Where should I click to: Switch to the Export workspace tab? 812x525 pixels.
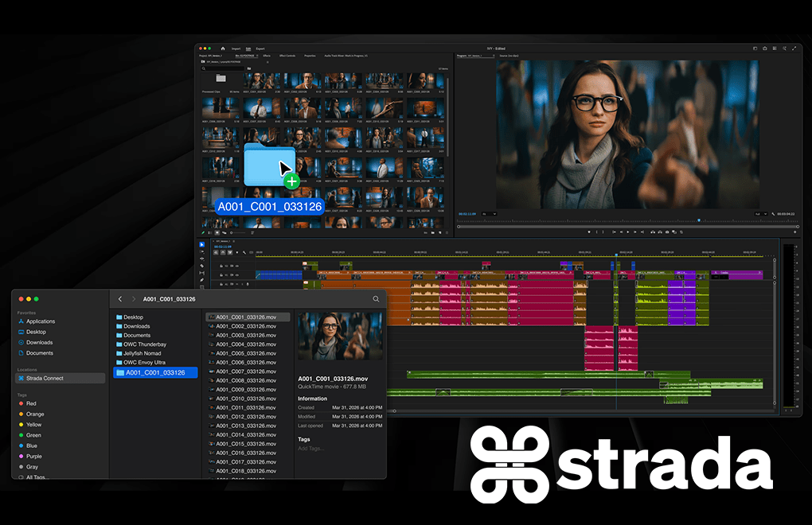coord(260,49)
